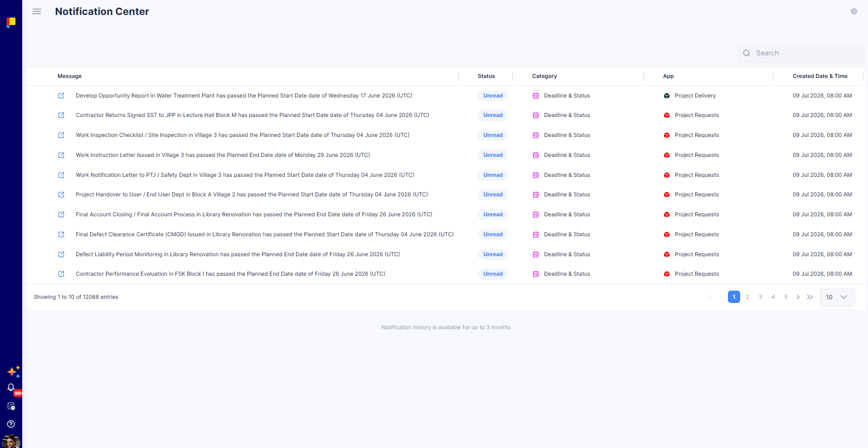This screenshot has width=868, height=448.
Task: Select current page 1 button
Action: [734, 297]
